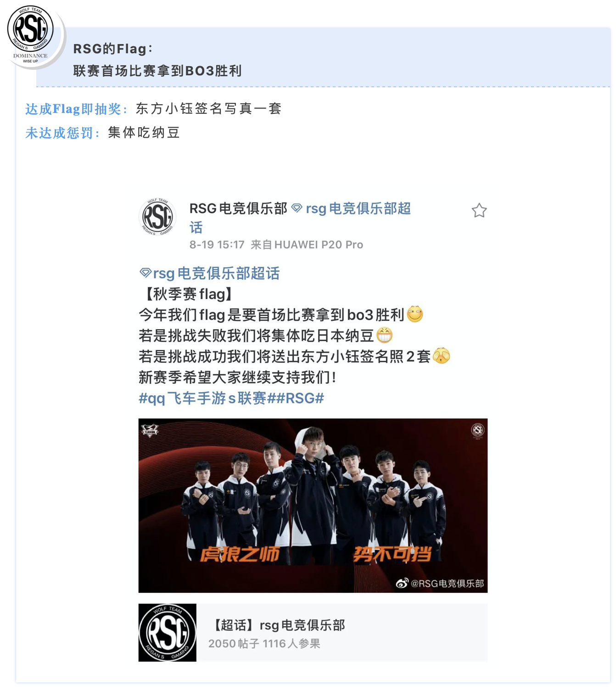Click the league emblem at the photo's top left

click(x=150, y=430)
